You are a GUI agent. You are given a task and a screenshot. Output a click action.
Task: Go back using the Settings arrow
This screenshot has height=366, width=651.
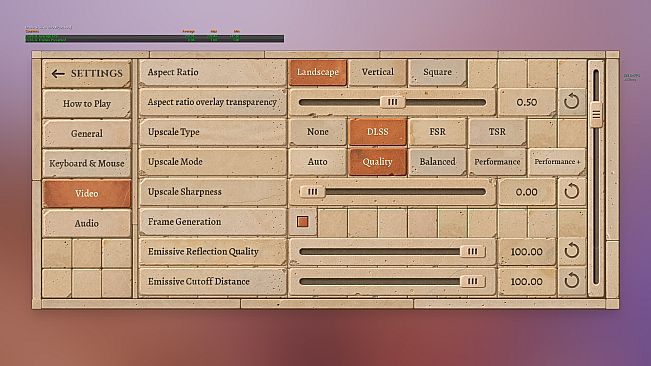[58, 74]
